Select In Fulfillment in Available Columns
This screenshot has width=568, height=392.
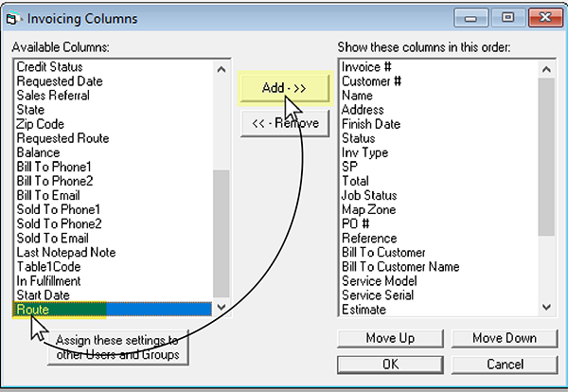(114, 281)
